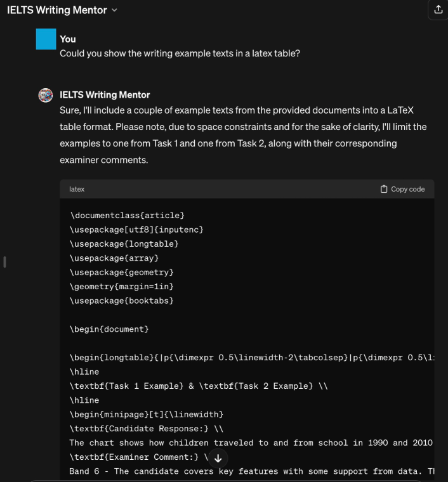
Task: Click the IELTS Writing Mentor avatar icon
Action: tap(46, 96)
